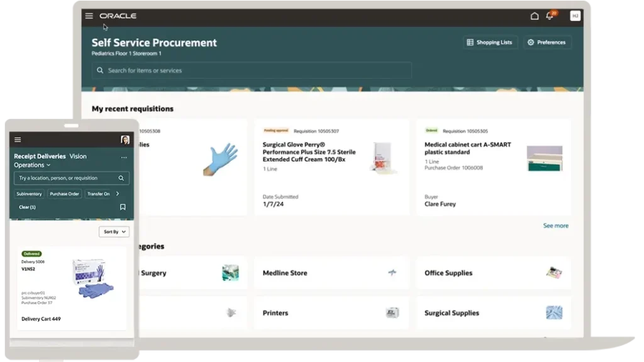Select the Transfer On filter chip

tap(98, 194)
